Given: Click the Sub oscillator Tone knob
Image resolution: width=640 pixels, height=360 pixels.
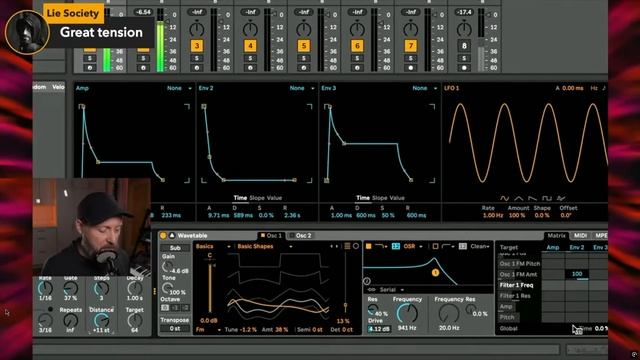Looking at the screenshot, I should (x=167, y=288).
